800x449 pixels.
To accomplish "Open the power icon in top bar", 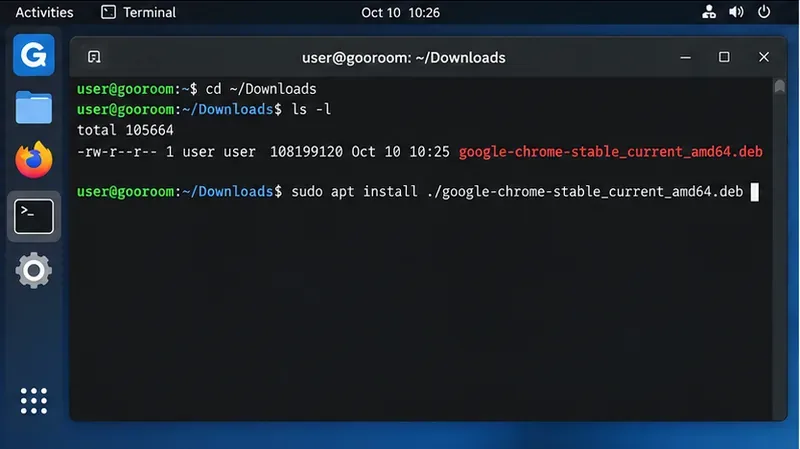I will coord(764,12).
